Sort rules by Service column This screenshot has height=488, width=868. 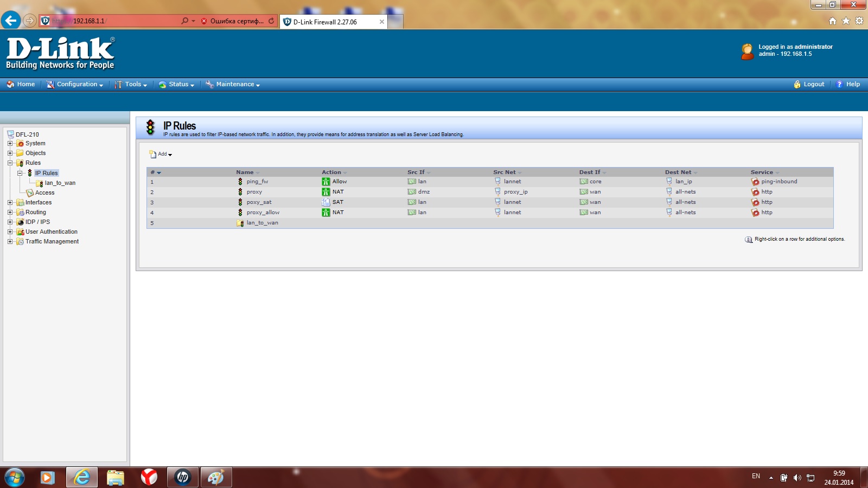click(765, 172)
